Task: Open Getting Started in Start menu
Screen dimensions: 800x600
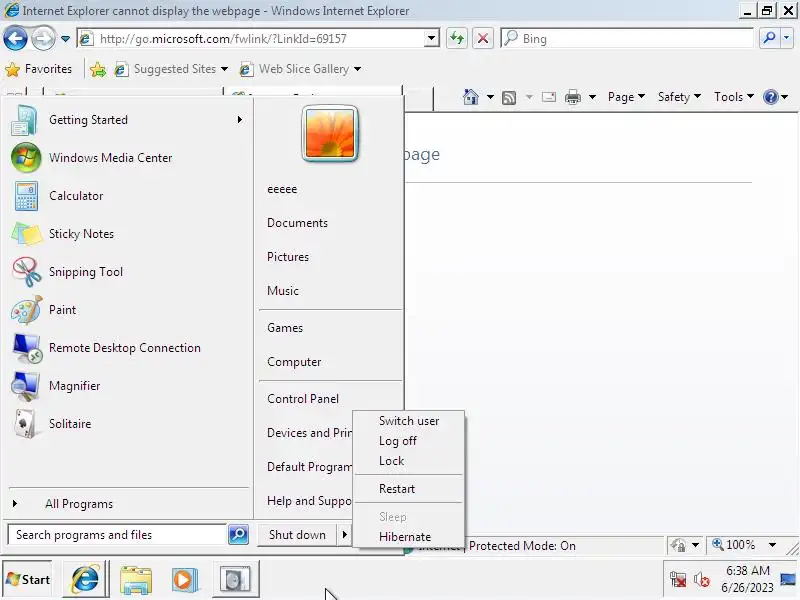Action: point(127,120)
